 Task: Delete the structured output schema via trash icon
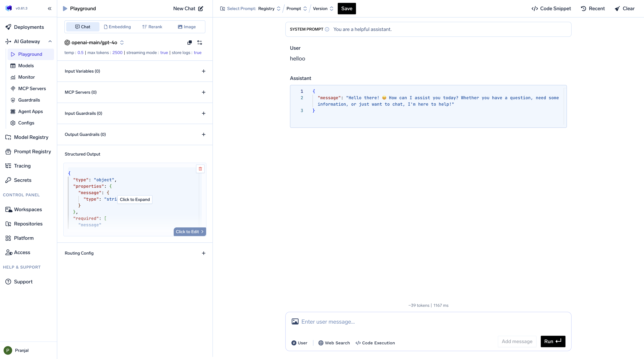pyautogui.click(x=200, y=169)
